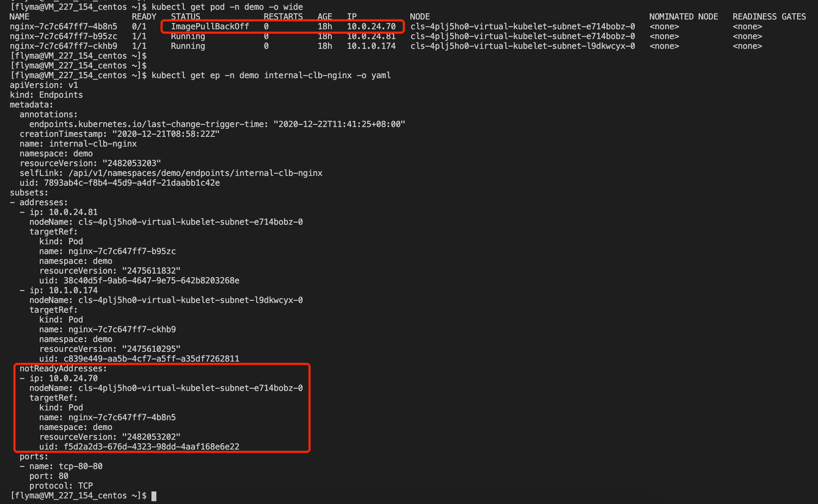Click pod name nginx-7c7c647ff7-ckhb9 in targetRef

122,329
